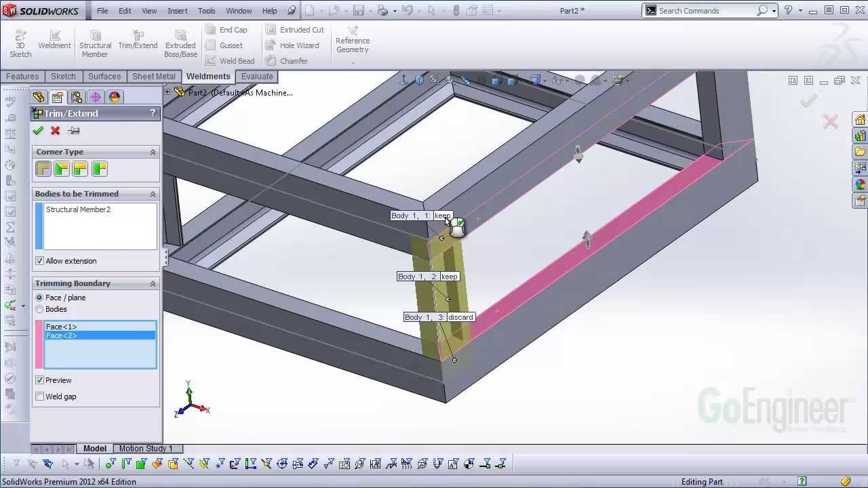The width and height of the screenshot is (868, 488).
Task: Toggle the Preview checkbox
Action: tap(39, 380)
